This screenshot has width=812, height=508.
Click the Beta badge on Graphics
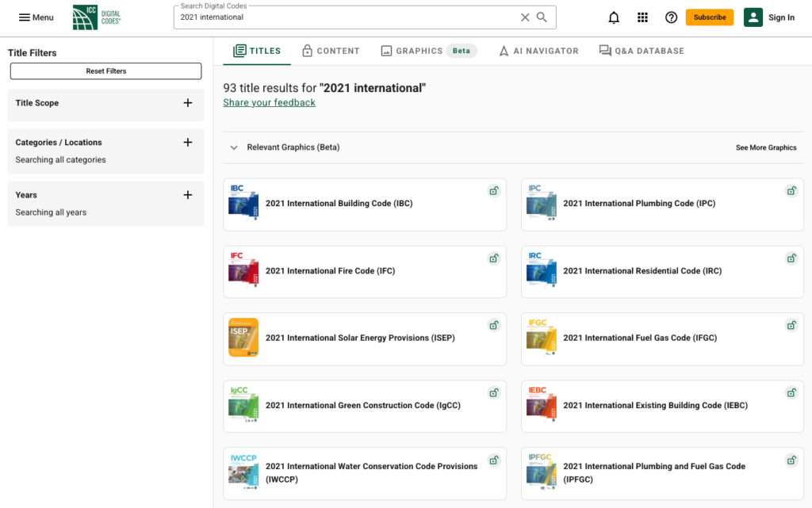tap(461, 51)
